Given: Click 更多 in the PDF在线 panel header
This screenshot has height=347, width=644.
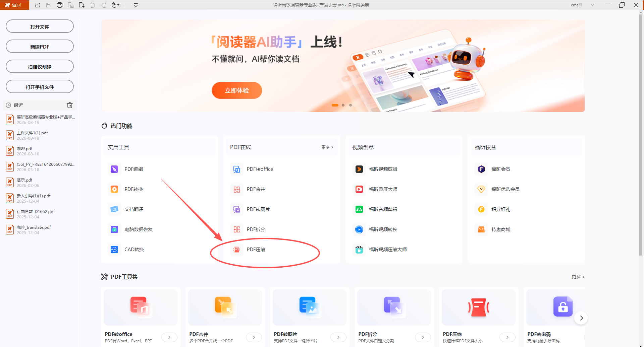Looking at the screenshot, I should point(327,147).
